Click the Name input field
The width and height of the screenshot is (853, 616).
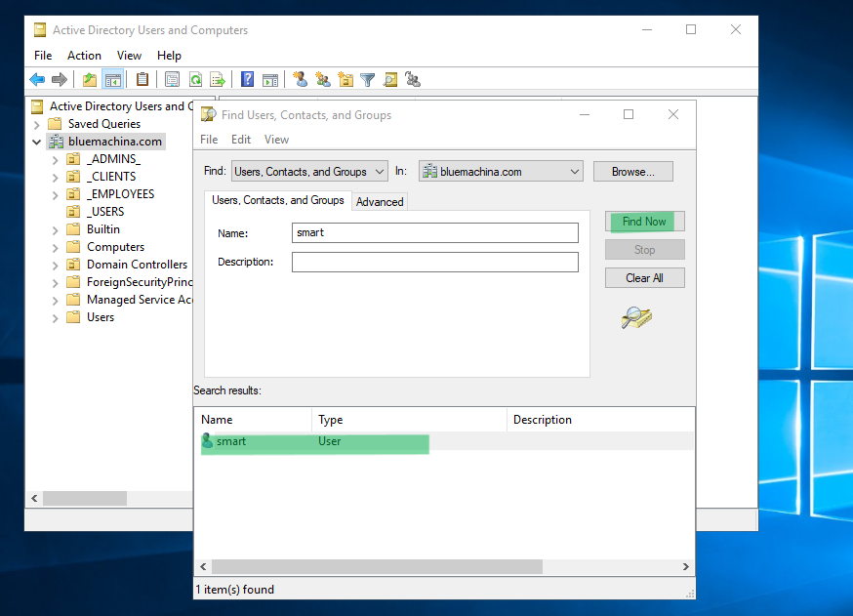click(x=434, y=233)
